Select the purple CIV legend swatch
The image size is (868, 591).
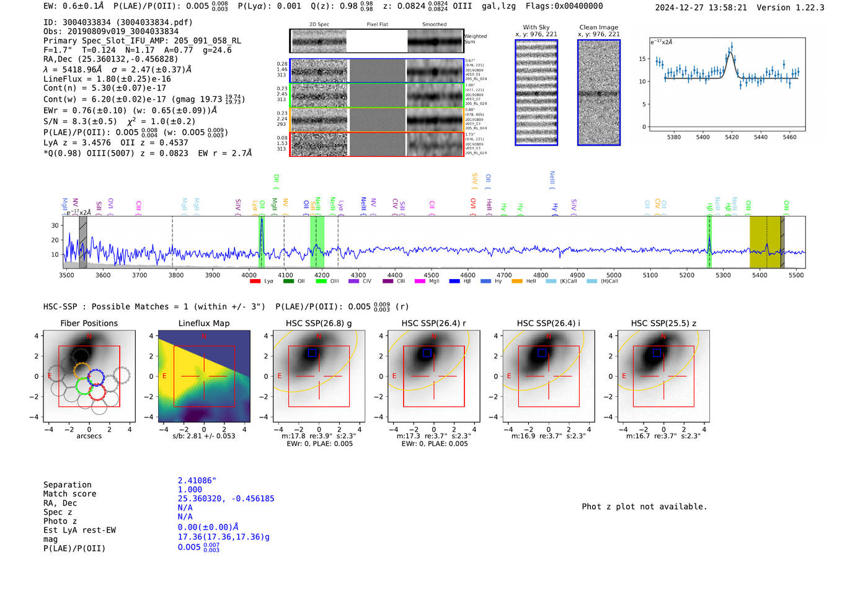pos(354,282)
